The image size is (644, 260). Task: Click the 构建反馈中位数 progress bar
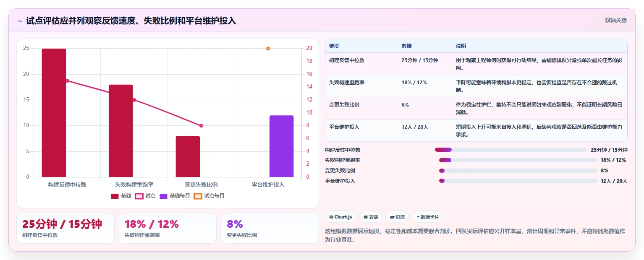point(511,150)
